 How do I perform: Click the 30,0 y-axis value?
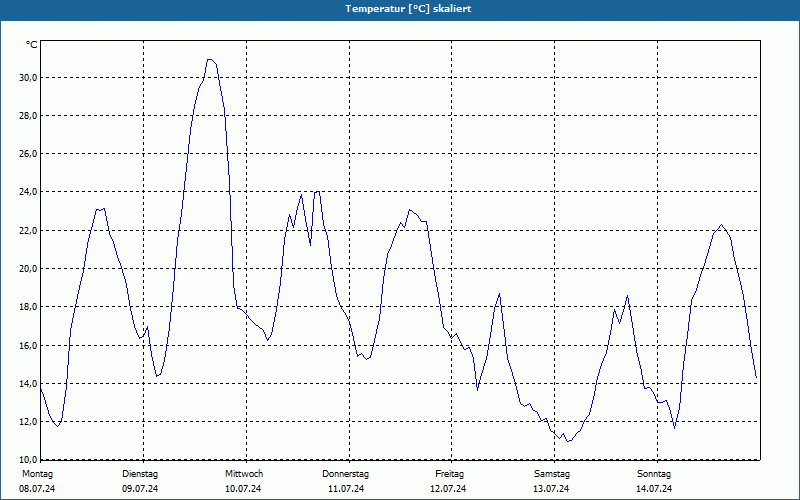[x=27, y=78]
